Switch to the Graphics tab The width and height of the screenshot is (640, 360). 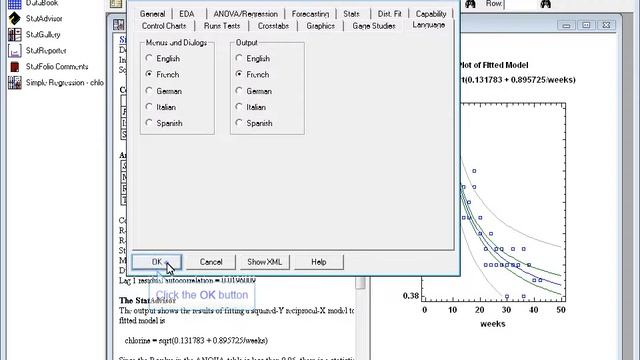(320, 26)
